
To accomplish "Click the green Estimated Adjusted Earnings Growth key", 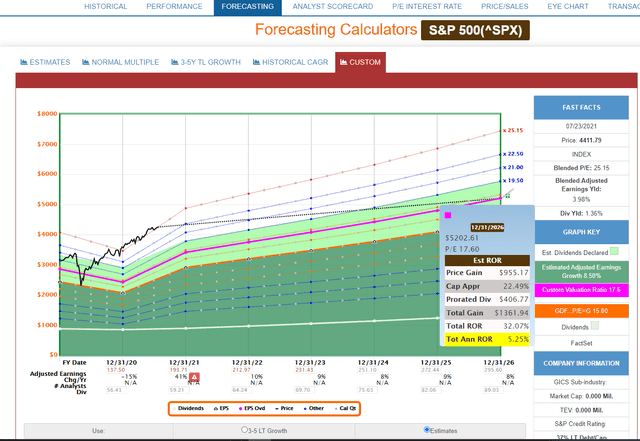I will 581,272.
